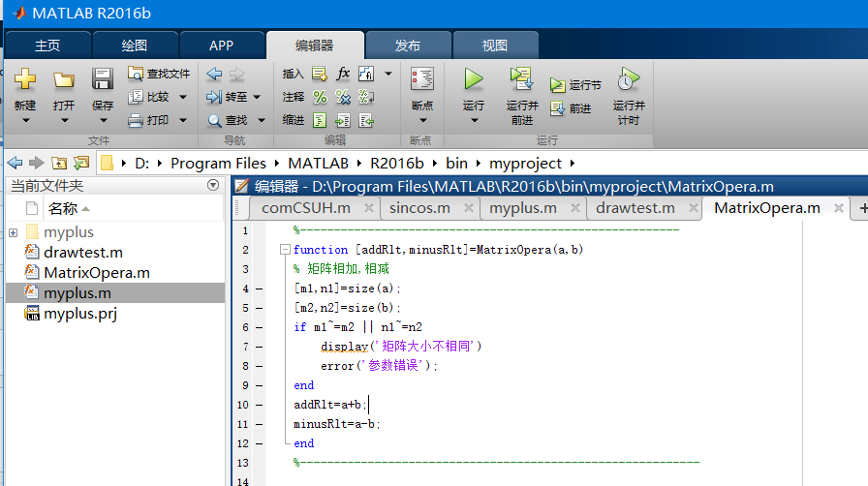Expand the myplus folder tree node
Screen dimensions: 868x486
pos(14,232)
